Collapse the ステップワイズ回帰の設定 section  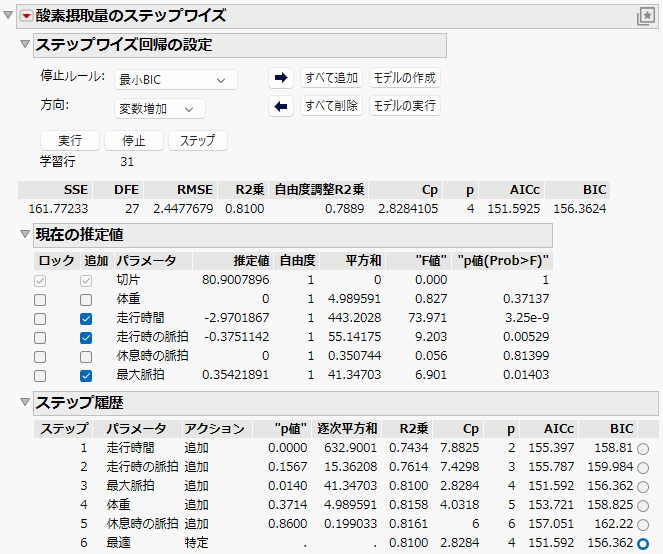click(25, 44)
